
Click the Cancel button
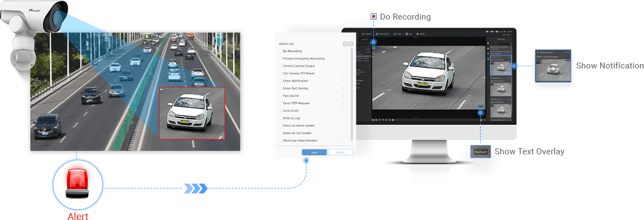tap(340, 153)
